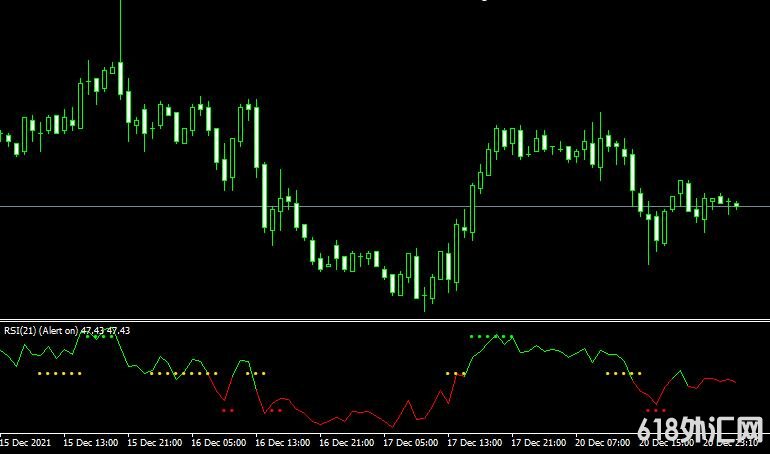Click the '17 Dec 05:00' time axis label
Screen dimensions: 770x454
[411, 443]
